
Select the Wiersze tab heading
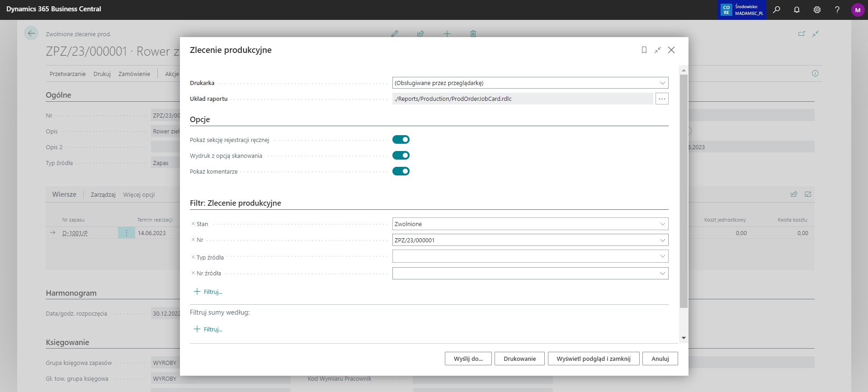click(x=64, y=194)
